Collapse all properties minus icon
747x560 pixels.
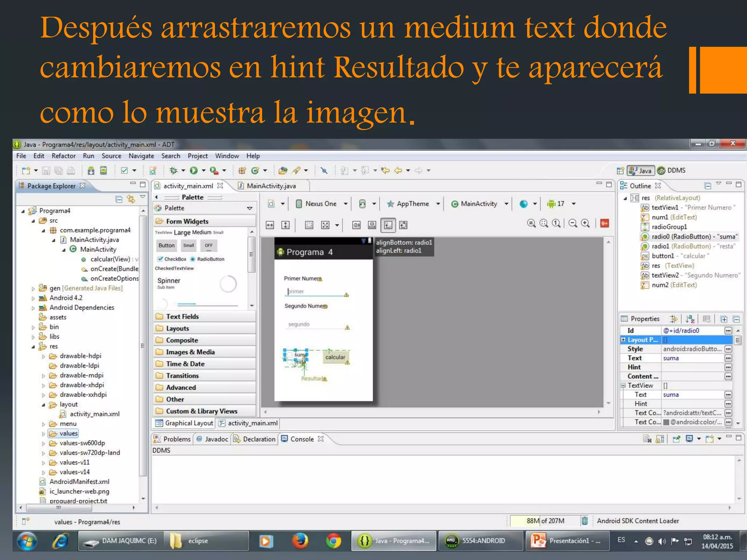click(x=736, y=319)
